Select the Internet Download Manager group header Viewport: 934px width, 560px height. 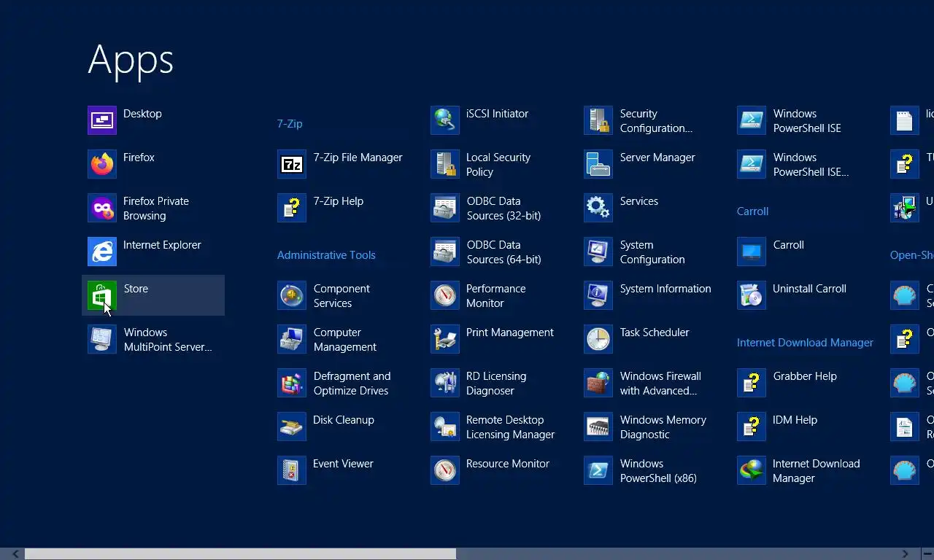[805, 343]
